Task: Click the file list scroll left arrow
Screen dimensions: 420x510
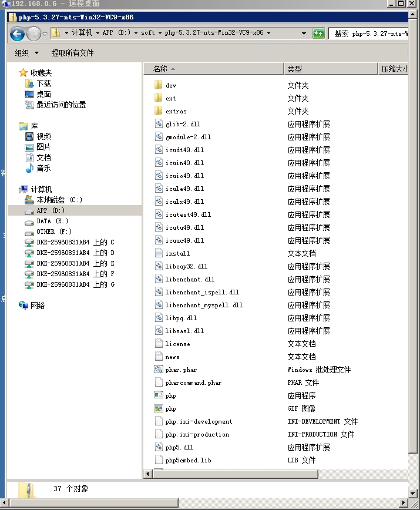Action: pos(148,474)
